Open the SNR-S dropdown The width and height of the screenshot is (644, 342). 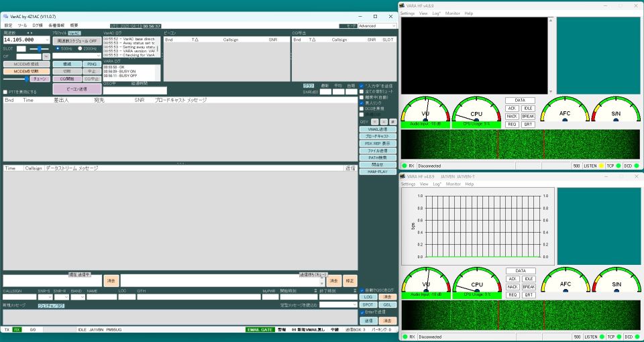[x=50, y=297]
